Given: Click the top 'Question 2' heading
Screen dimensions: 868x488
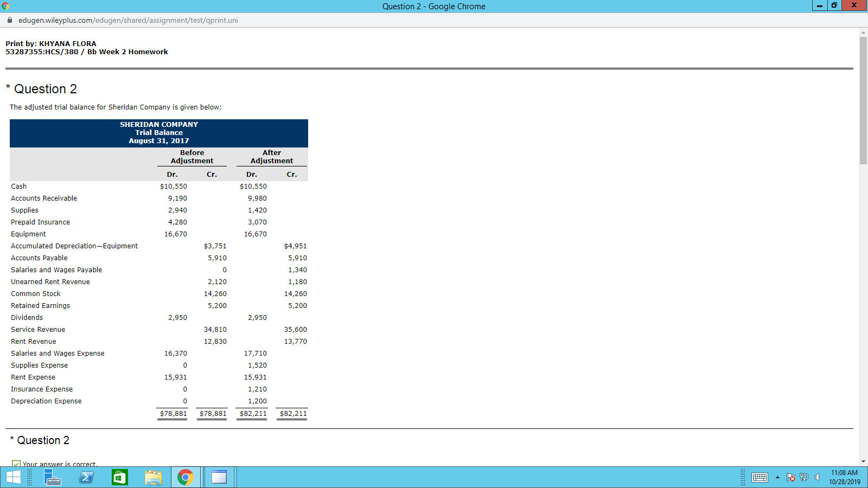Looking at the screenshot, I should click(x=46, y=89).
